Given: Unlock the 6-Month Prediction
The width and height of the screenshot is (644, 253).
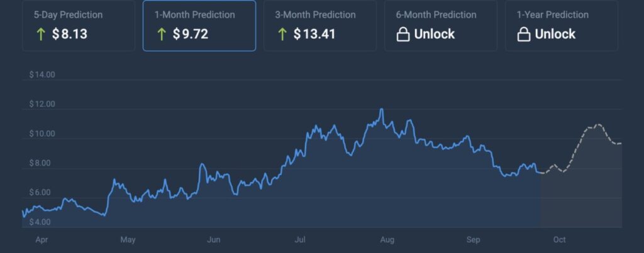Looking at the screenshot, I should pyautogui.click(x=434, y=34).
